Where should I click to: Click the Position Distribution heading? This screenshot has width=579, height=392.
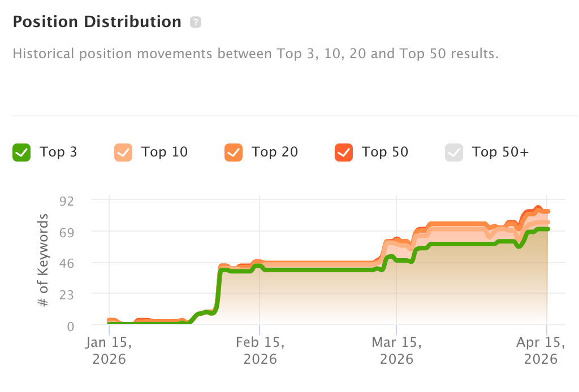click(97, 22)
